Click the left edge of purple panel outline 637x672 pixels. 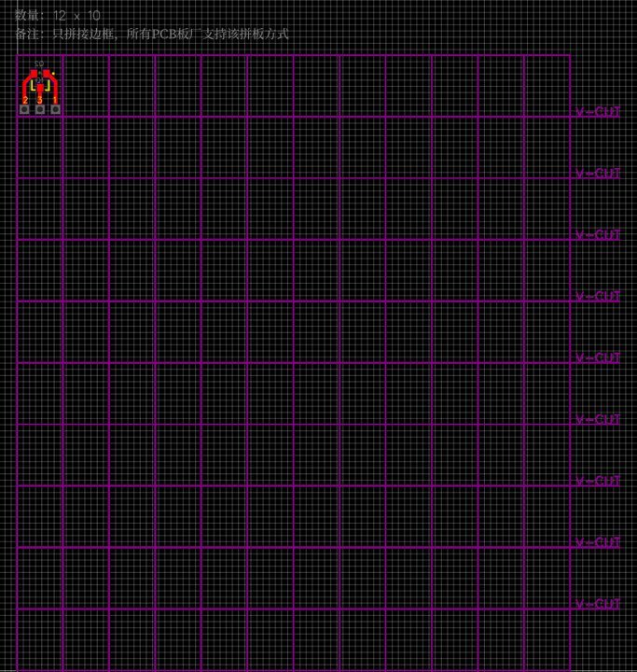coord(17,362)
